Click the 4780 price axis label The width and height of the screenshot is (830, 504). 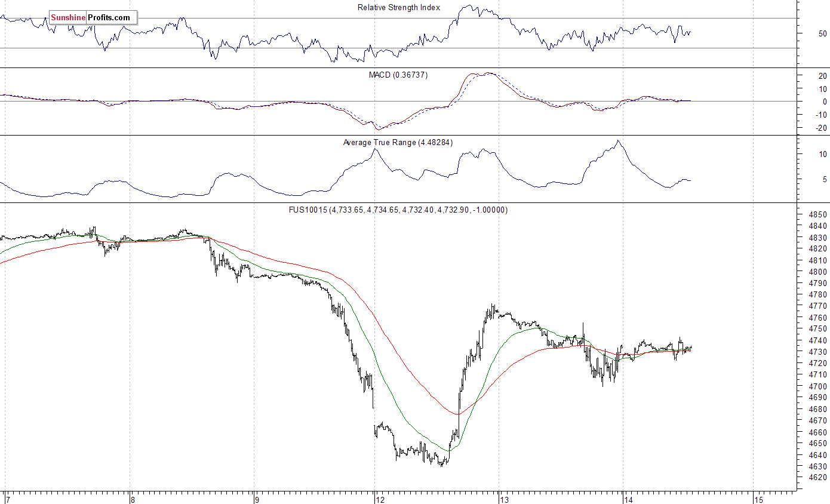click(818, 295)
